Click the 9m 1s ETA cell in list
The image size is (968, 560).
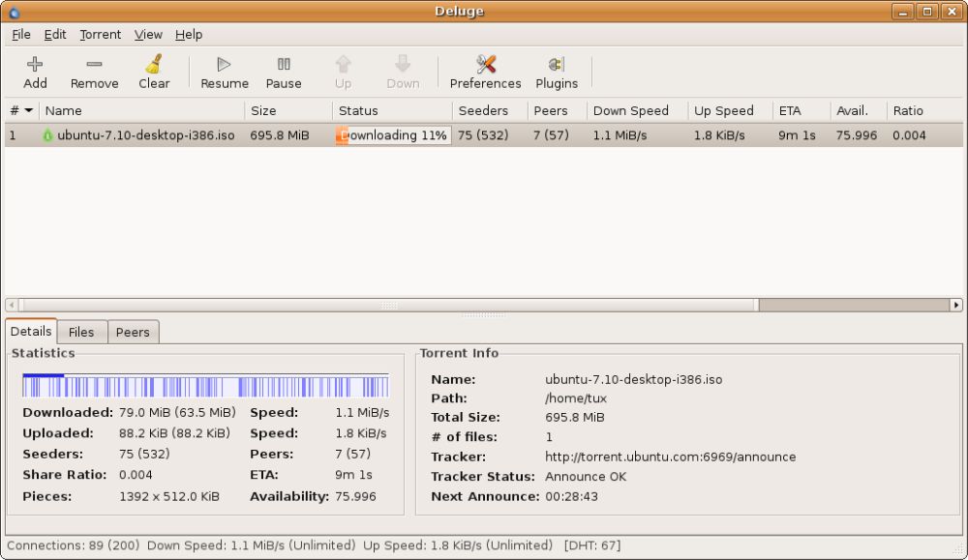[x=797, y=135]
